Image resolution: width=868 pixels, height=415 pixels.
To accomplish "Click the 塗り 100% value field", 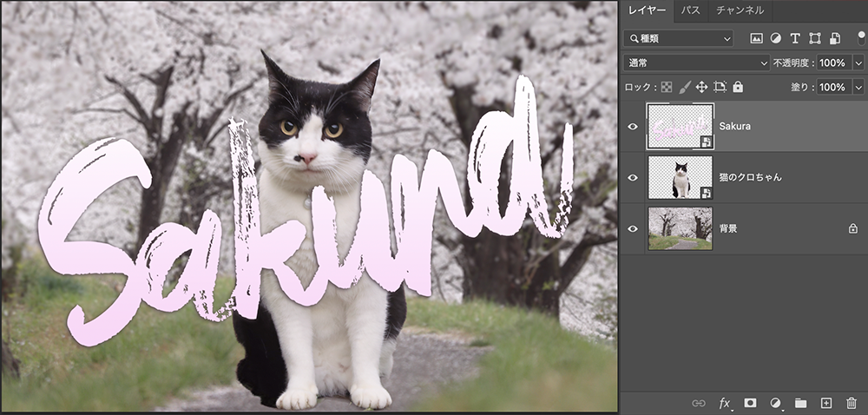I will [x=835, y=87].
